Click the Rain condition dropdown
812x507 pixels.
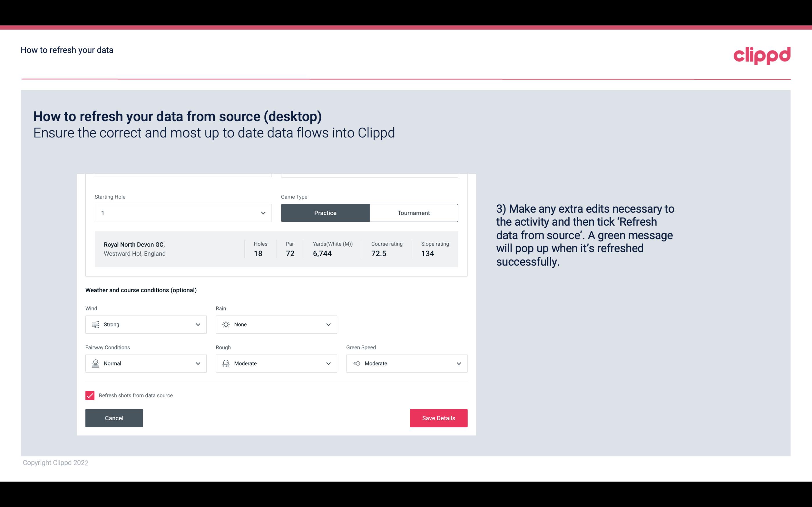[276, 324]
